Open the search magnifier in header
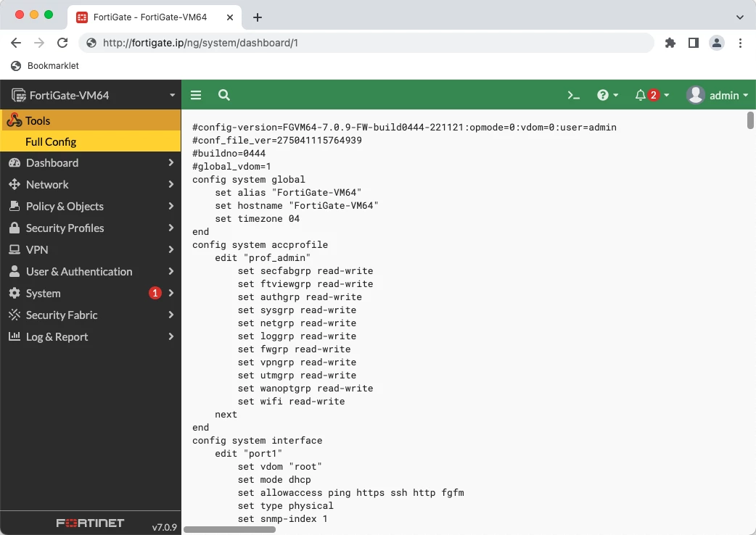Screen dimensions: 756x535 (x=223, y=95)
